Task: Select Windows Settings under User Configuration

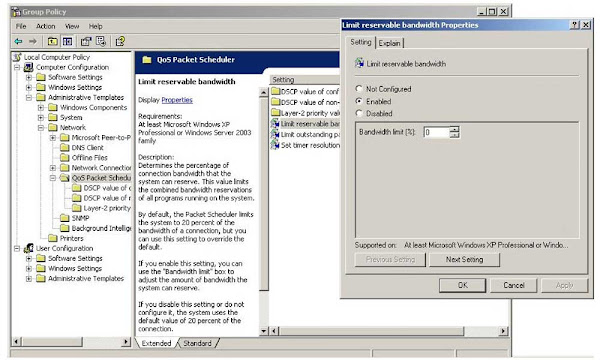Action: 75,269
